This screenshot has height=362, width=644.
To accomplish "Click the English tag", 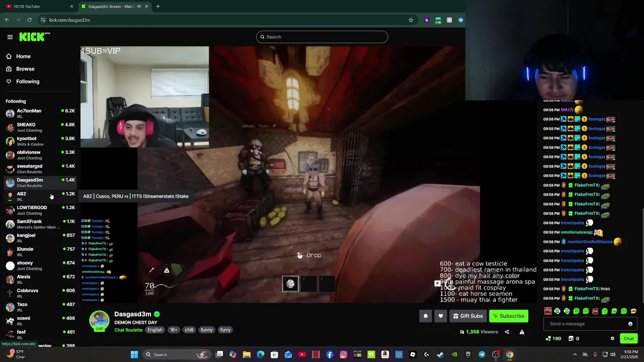I will (155, 330).
